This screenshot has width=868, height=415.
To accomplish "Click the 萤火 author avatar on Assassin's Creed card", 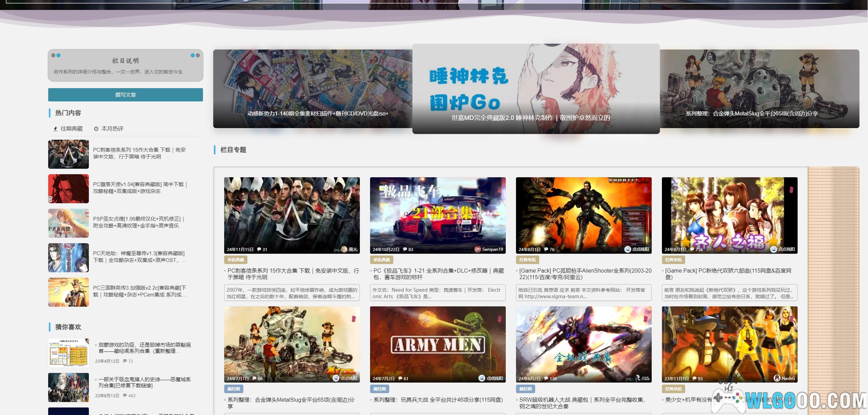I will pyautogui.click(x=344, y=249).
